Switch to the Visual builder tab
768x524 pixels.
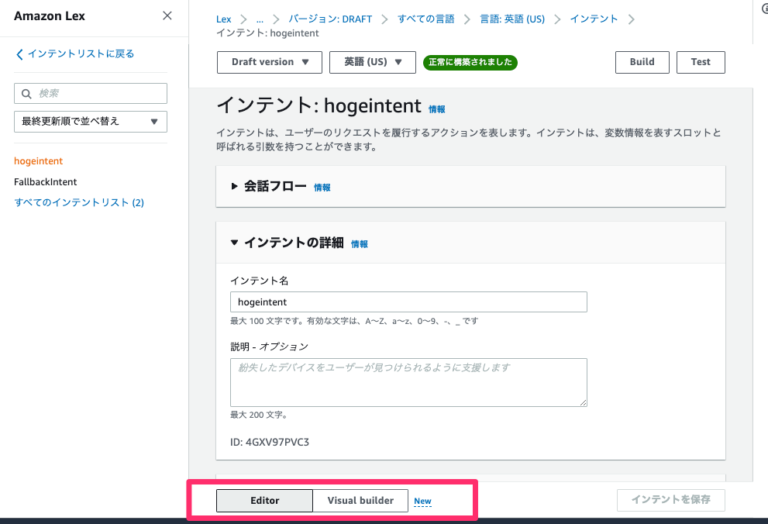[360, 500]
